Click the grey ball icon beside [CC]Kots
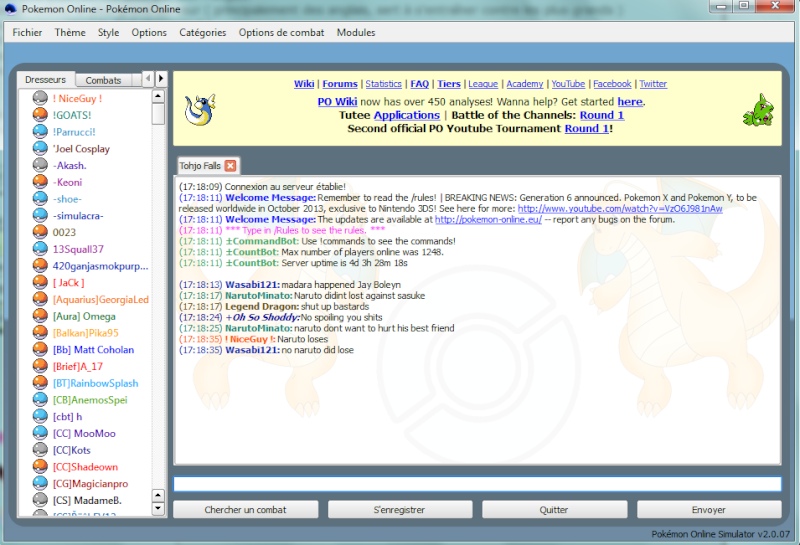 pos(40,450)
